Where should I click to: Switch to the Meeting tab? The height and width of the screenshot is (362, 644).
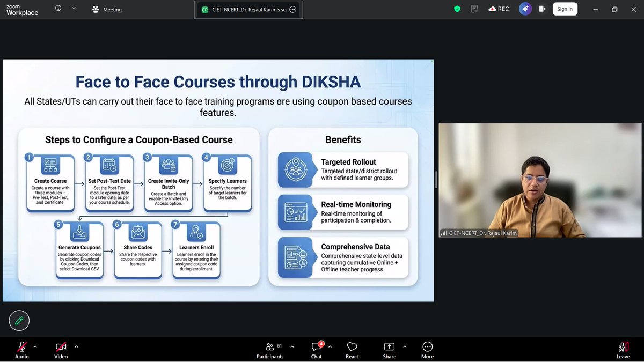(107, 9)
